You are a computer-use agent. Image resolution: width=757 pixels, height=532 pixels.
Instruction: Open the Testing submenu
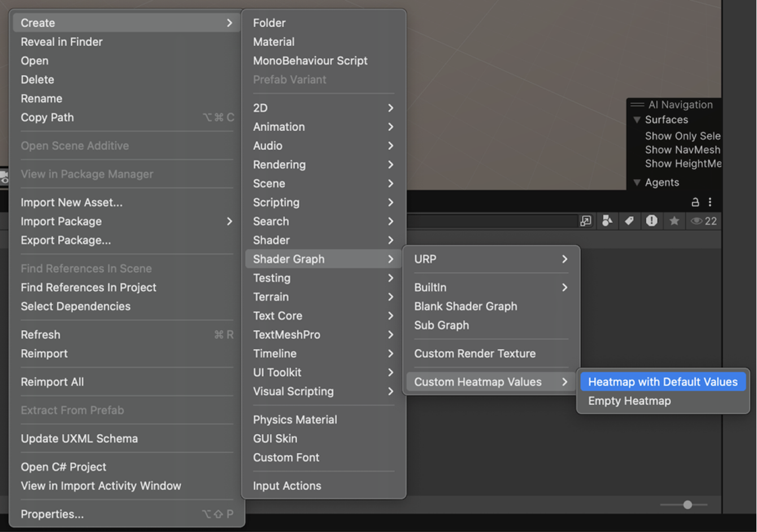pyautogui.click(x=323, y=278)
